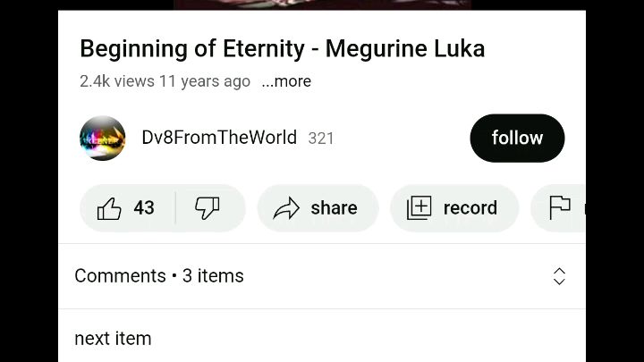Open the Dv8FromTheWorld channel avatar
The width and height of the screenshot is (644, 362).
102,138
